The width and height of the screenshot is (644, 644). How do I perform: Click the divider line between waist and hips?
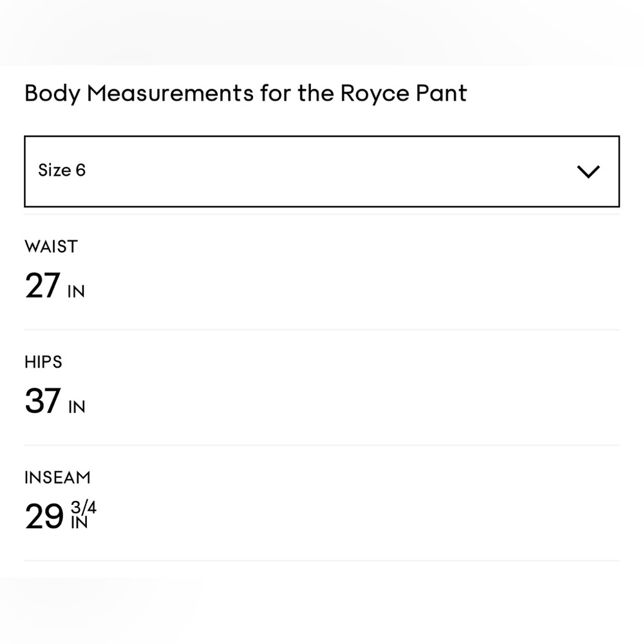(x=321, y=330)
